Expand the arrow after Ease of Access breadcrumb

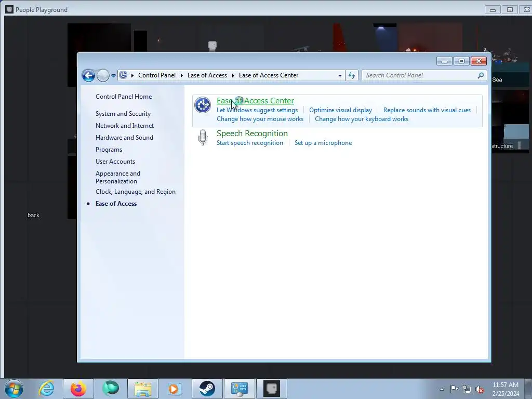click(233, 75)
